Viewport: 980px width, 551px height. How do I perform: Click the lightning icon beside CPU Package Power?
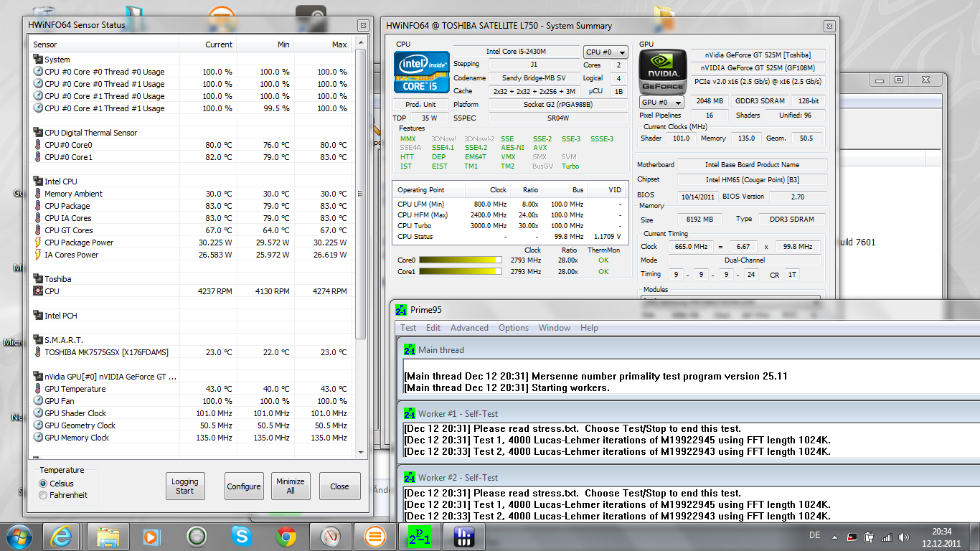pyautogui.click(x=38, y=242)
